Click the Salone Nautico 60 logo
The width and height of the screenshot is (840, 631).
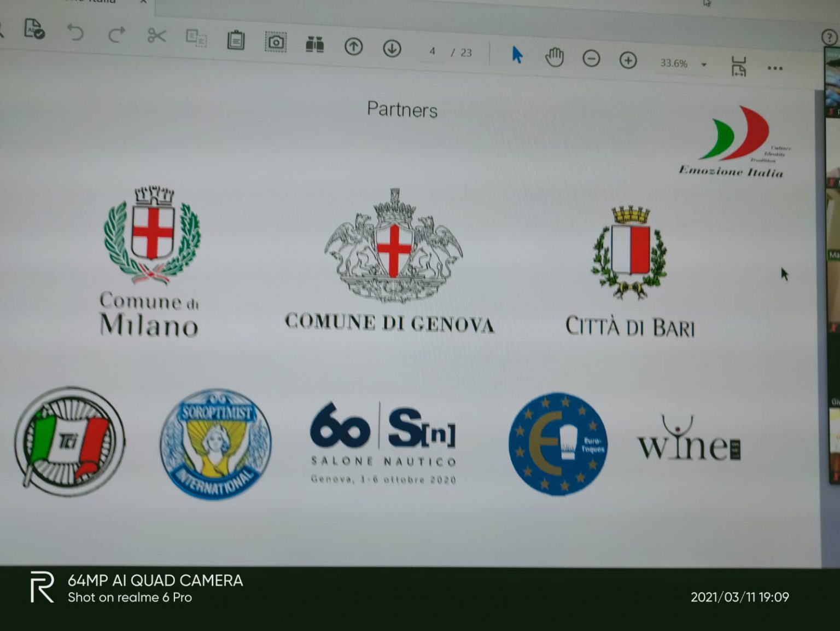pyautogui.click(x=383, y=443)
